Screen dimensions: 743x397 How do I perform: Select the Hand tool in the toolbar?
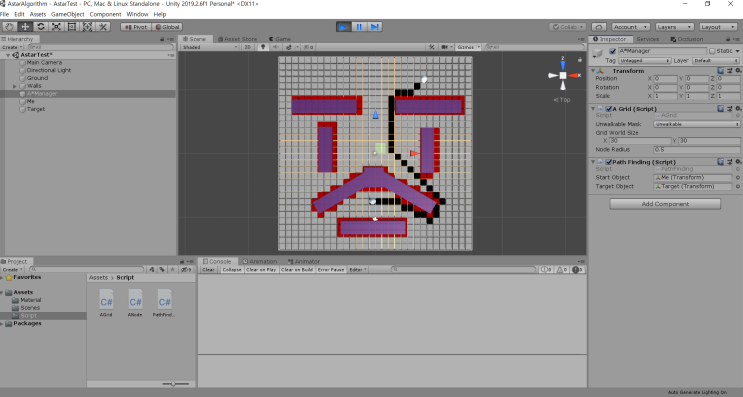pyautogui.click(x=10, y=27)
